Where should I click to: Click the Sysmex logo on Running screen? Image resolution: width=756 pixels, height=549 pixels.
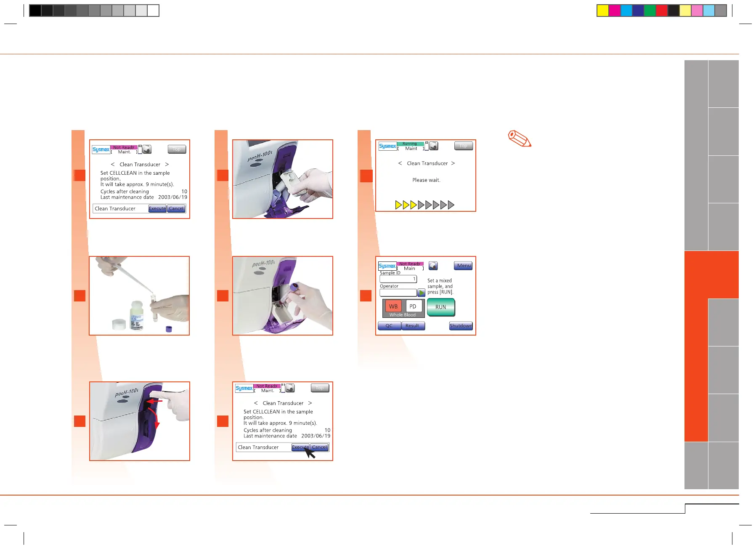[x=387, y=146]
